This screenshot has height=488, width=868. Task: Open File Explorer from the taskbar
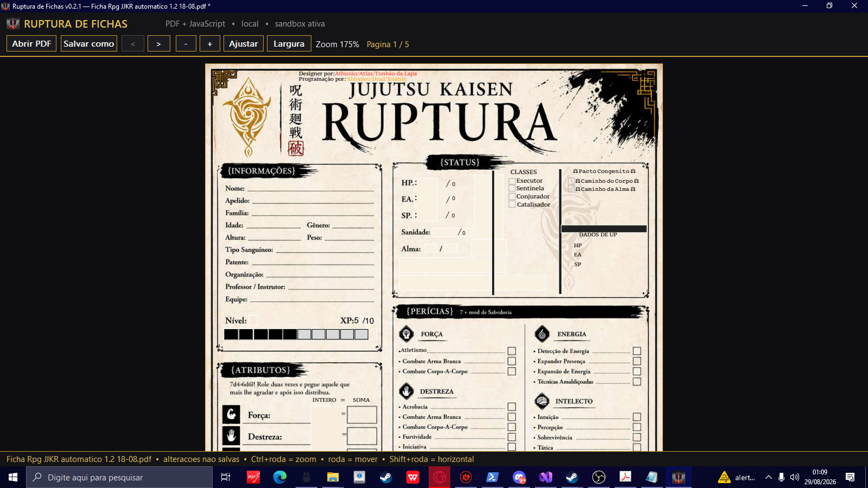point(333,477)
